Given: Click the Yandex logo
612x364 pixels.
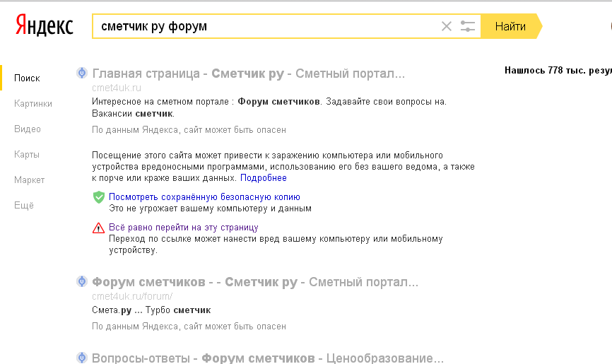Looking at the screenshot, I should (x=44, y=27).
